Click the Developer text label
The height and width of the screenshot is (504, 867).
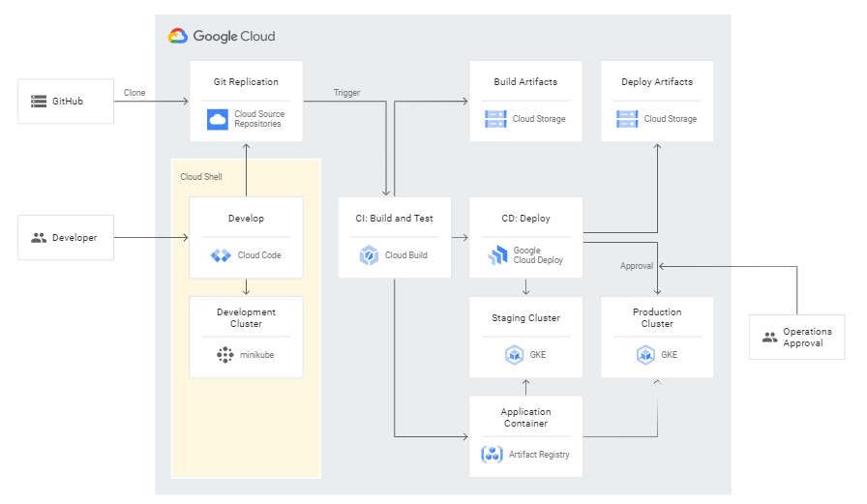75,238
